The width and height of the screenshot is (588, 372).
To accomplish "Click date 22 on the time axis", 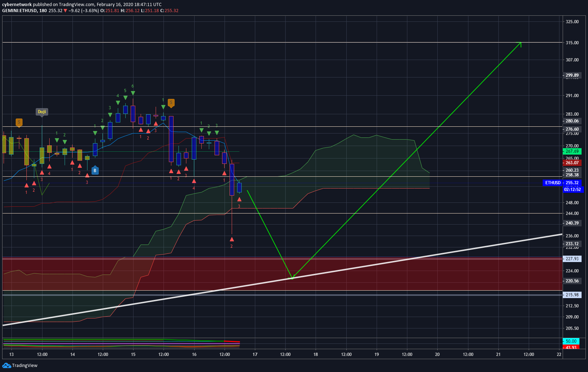I will point(559,355).
